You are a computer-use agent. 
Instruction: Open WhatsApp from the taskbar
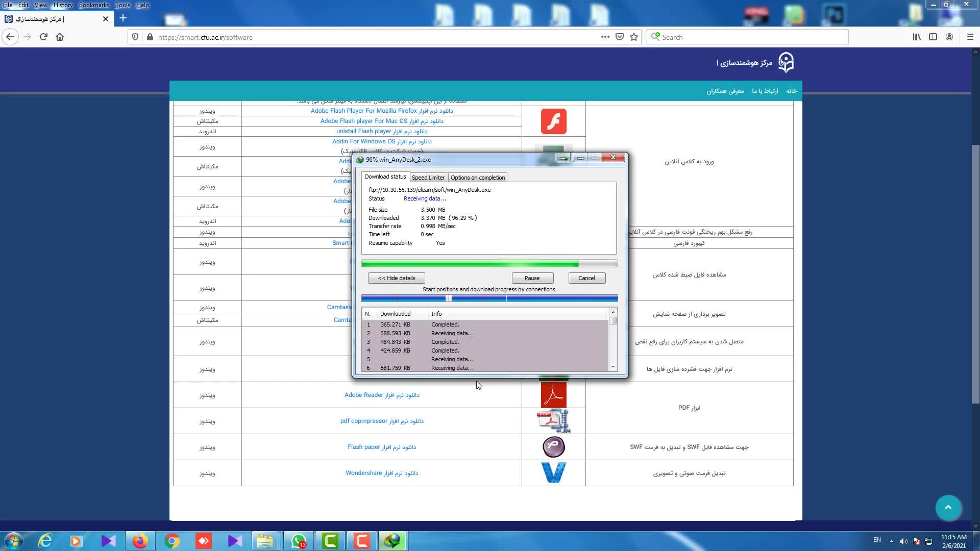[298, 541]
